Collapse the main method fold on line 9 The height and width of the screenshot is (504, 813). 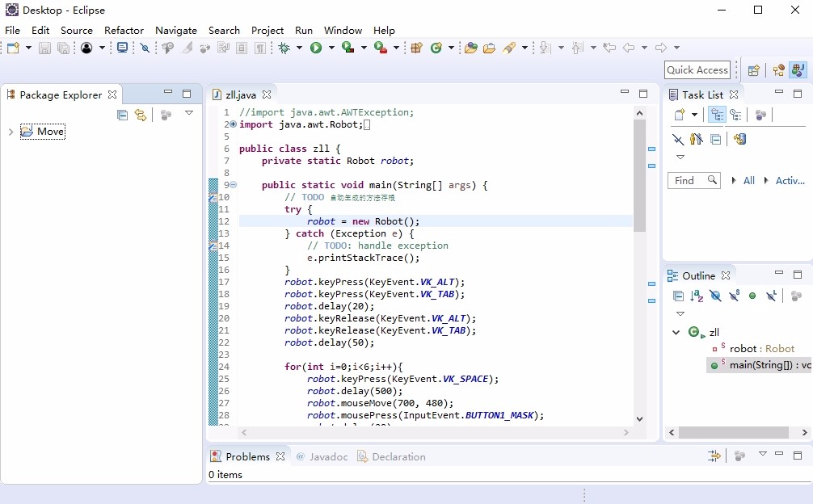point(234,185)
